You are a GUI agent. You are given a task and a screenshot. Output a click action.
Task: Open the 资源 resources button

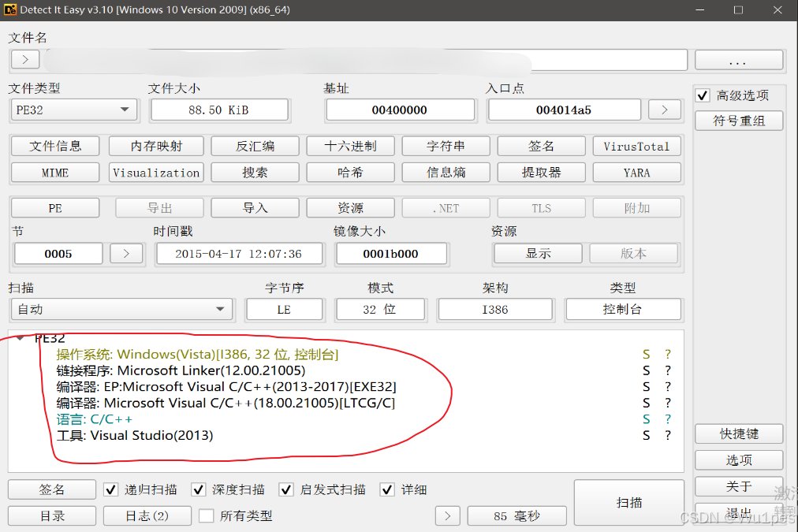click(350, 208)
